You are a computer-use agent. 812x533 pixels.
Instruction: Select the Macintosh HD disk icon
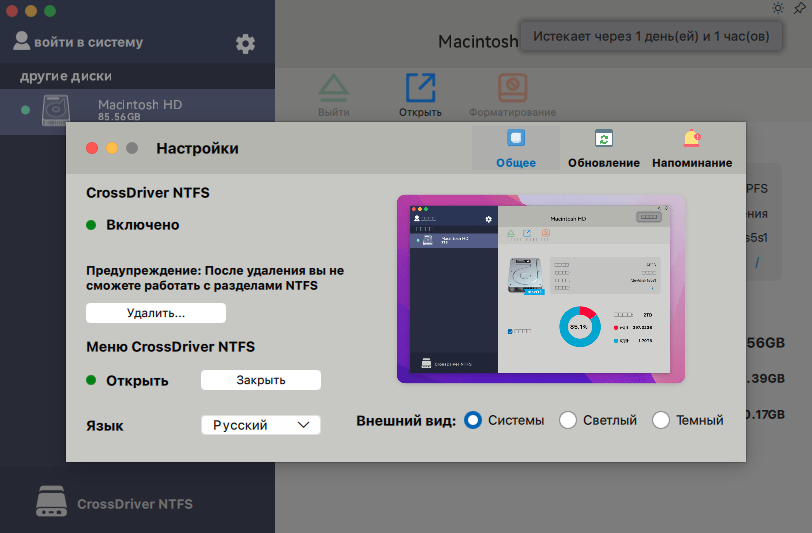tap(56, 109)
